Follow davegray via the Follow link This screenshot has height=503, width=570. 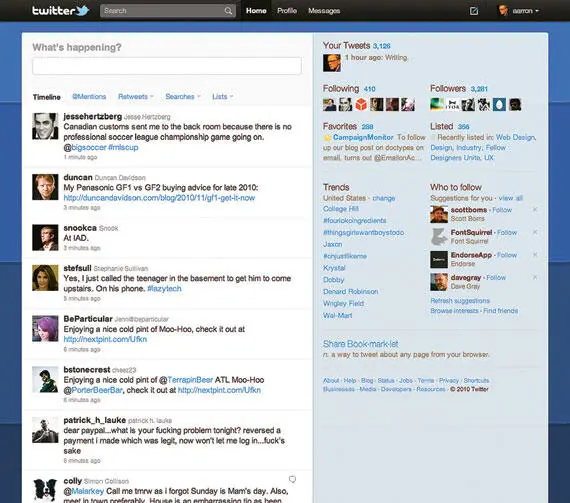(496, 278)
